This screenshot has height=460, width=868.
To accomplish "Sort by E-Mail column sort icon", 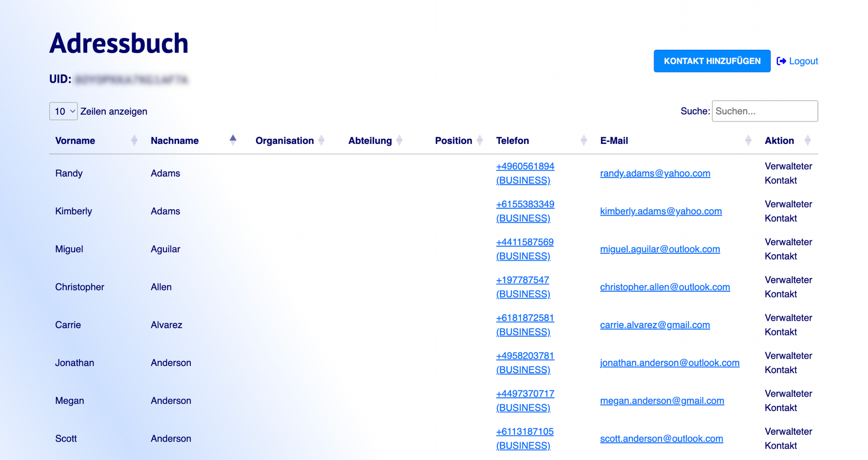I will tap(748, 140).
